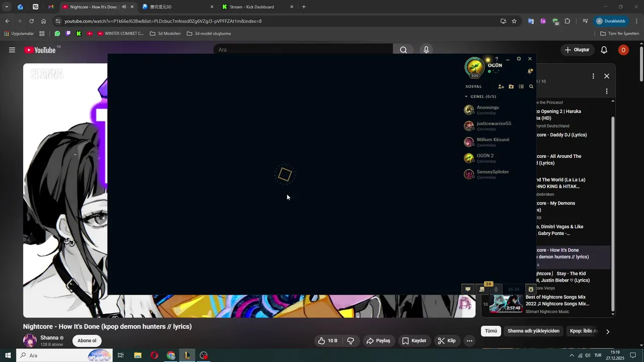
Task: Open Tüm Yer İşaretleri bookmarks folder
Action: (x=620, y=34)
